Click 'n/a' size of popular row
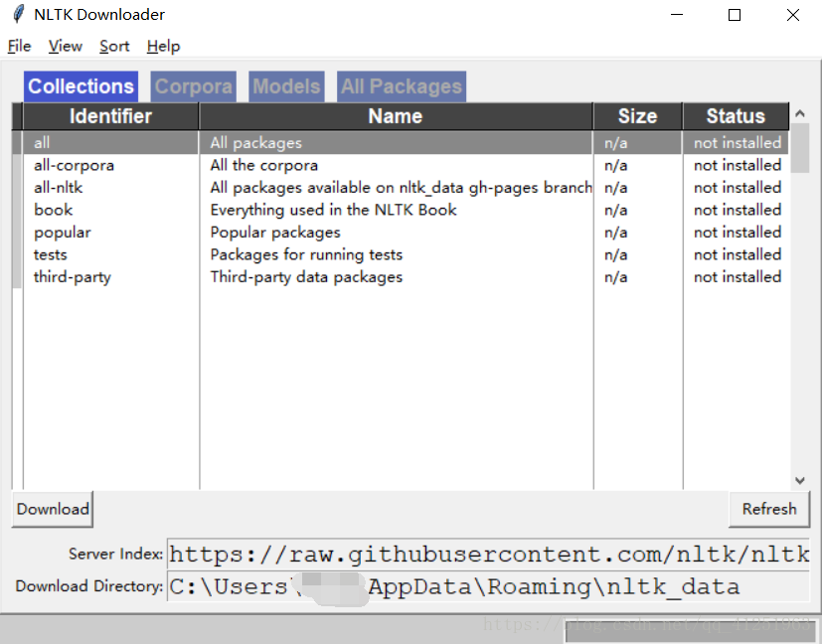Viewport: 822px width, 644px height. tap(616, 233)
